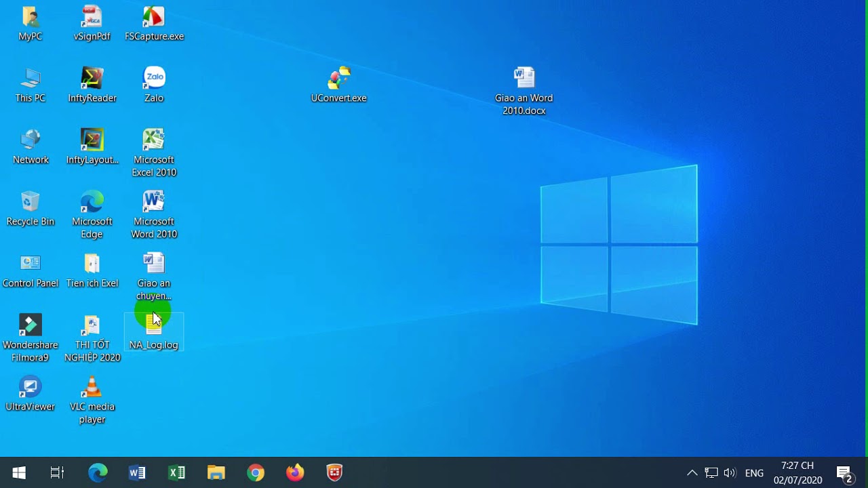Open the Windows Start menu
868x488 pixels.
point(19,472)
